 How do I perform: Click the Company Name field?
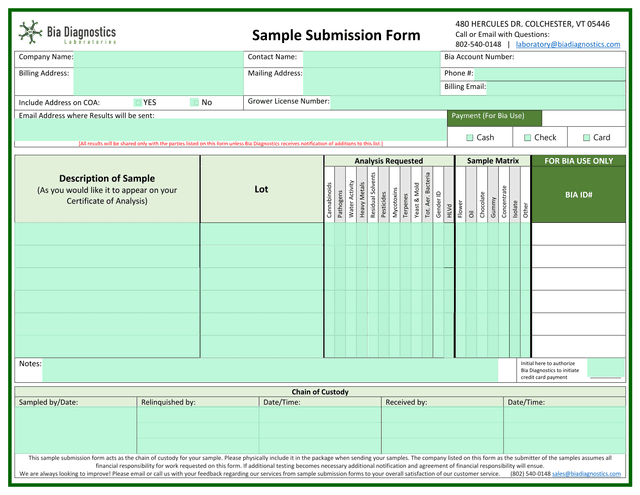point(158,59)
